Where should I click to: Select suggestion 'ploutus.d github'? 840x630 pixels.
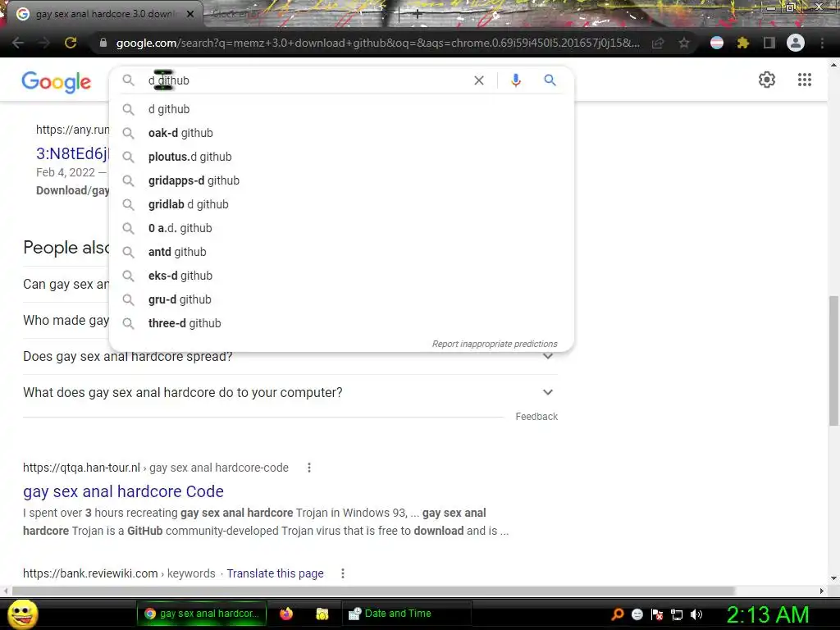pos(341,157)
